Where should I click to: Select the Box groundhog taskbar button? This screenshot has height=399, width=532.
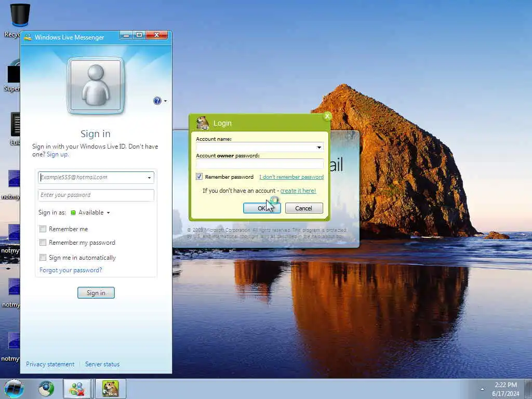coord(111,389)
